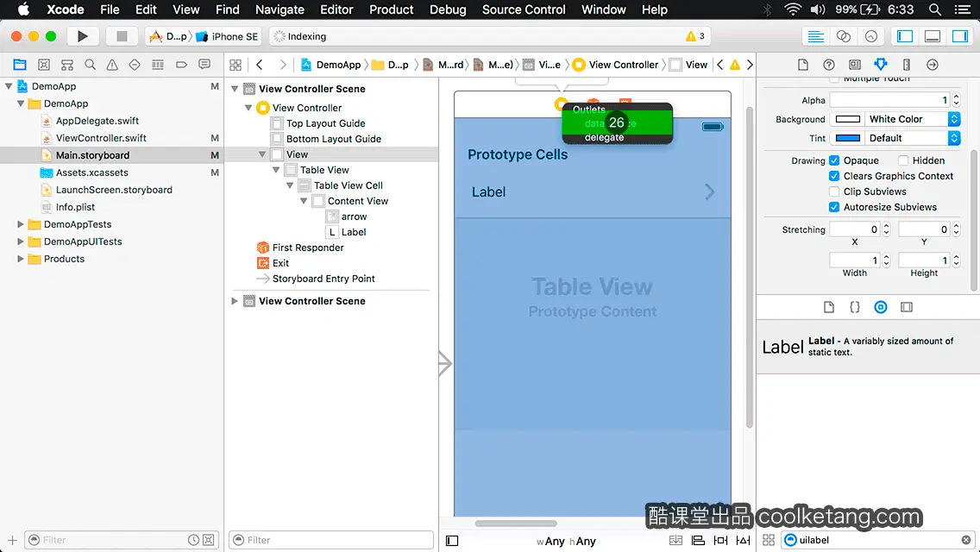Open the Navigate menu
The width and height of the screenshot is (980, 552).
point(280,9)
